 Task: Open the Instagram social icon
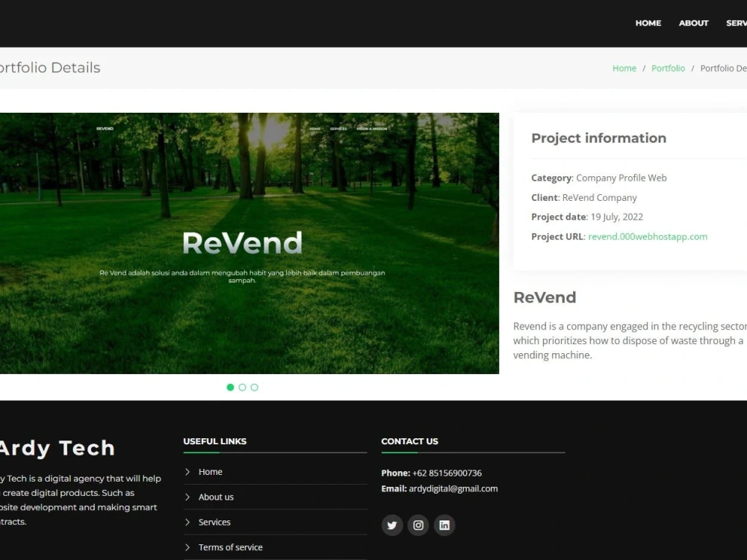pos(418,525)
